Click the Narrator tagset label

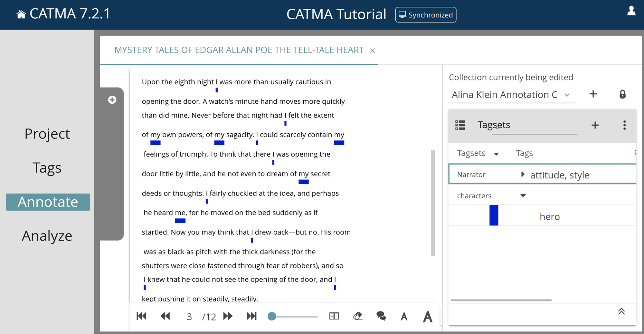[x=471, y=175]
